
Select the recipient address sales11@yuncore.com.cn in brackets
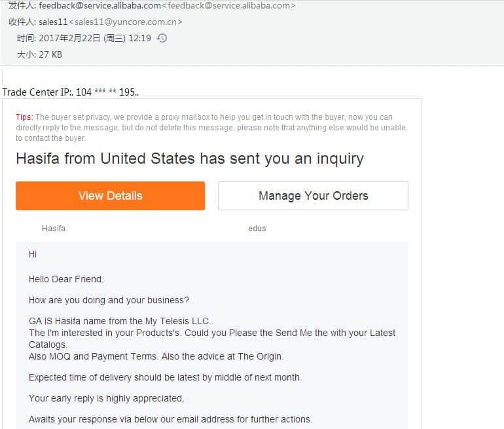tap(126, 22)
